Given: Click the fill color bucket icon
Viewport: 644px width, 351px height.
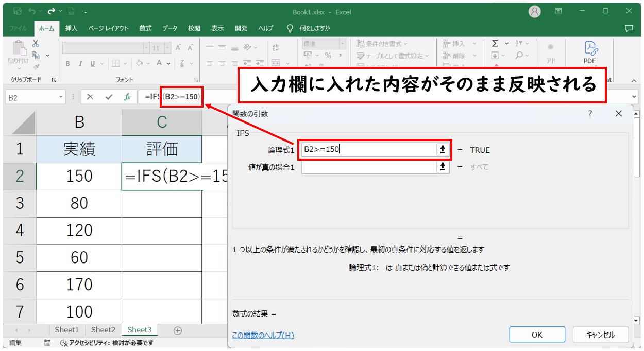Looking at the screenshot, I should (x=139, y=63).
